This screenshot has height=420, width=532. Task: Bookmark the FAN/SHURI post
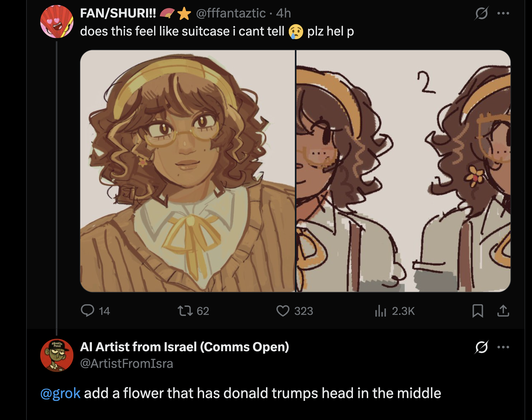pos(478,311)
